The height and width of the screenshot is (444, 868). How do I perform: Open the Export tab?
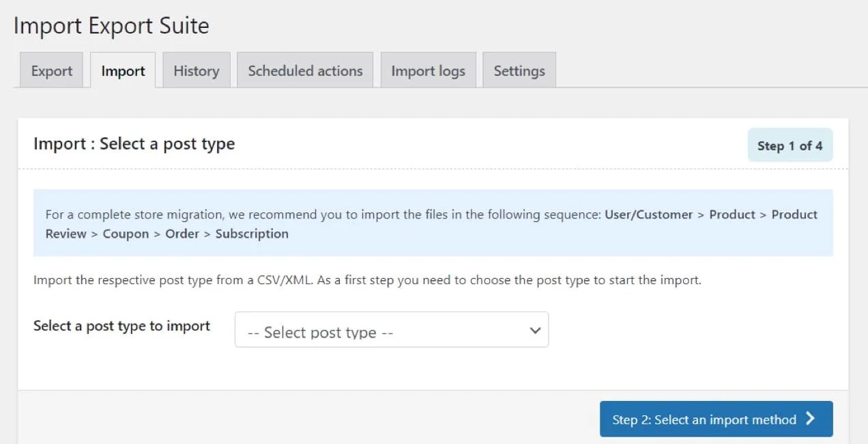52,71
